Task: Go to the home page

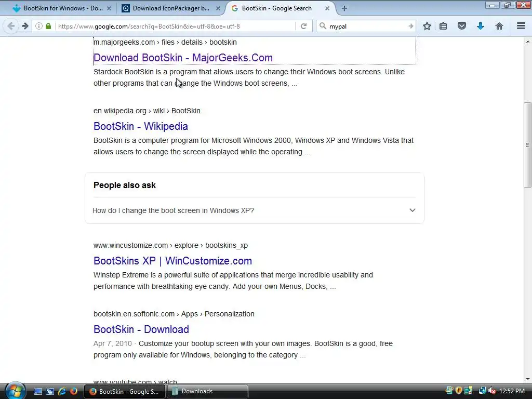Action: pos(499,26)
